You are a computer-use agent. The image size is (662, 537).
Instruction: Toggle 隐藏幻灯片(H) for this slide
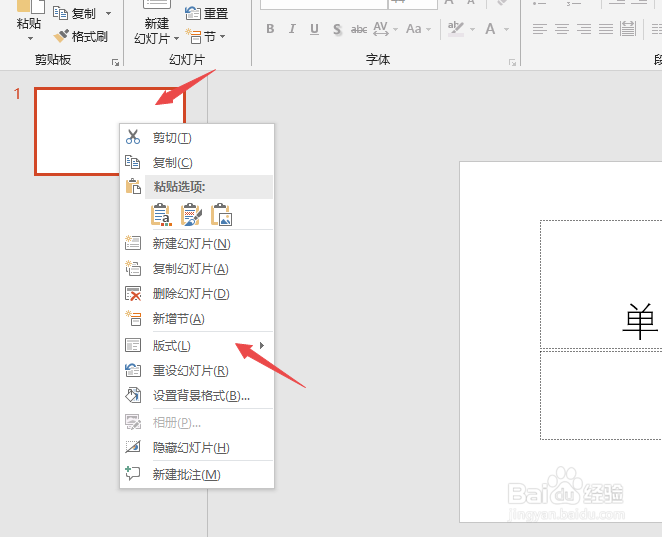(197, 448)
